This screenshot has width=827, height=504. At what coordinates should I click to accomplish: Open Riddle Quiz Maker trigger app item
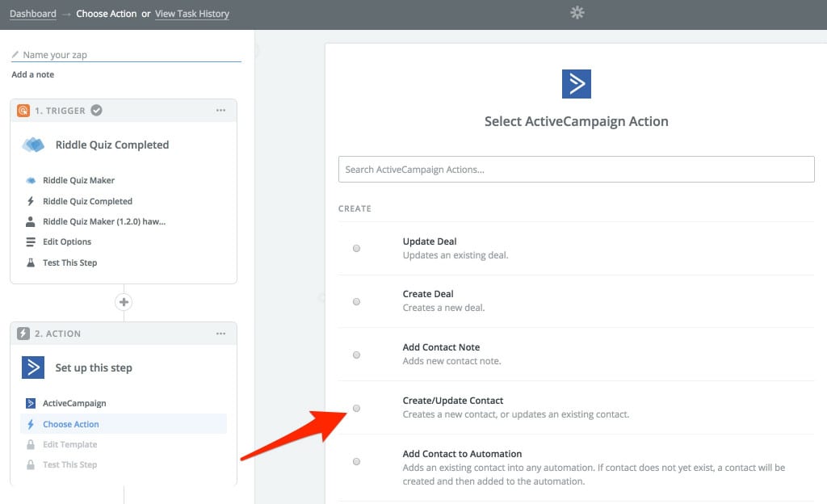(78, 180)
